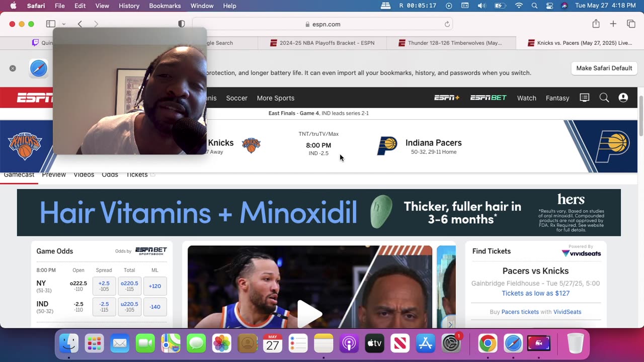Open the Safari Share button

point(596,24)
